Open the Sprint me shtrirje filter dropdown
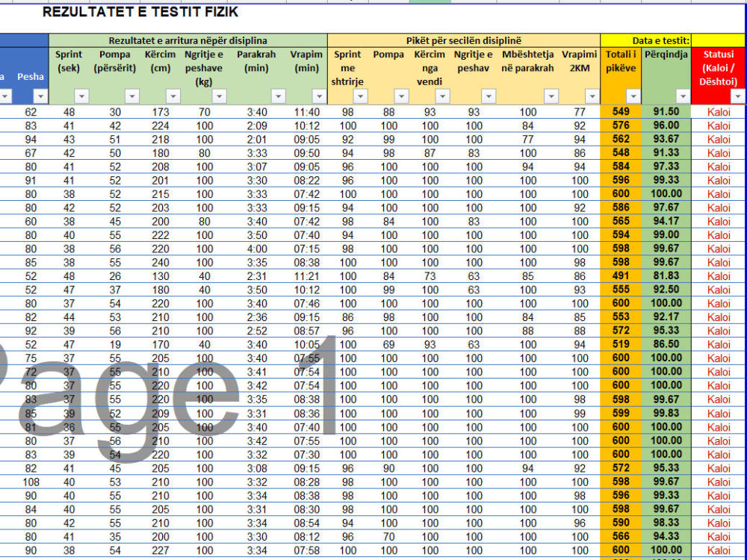The image size is (747, 560). click(x=360, y=96)
